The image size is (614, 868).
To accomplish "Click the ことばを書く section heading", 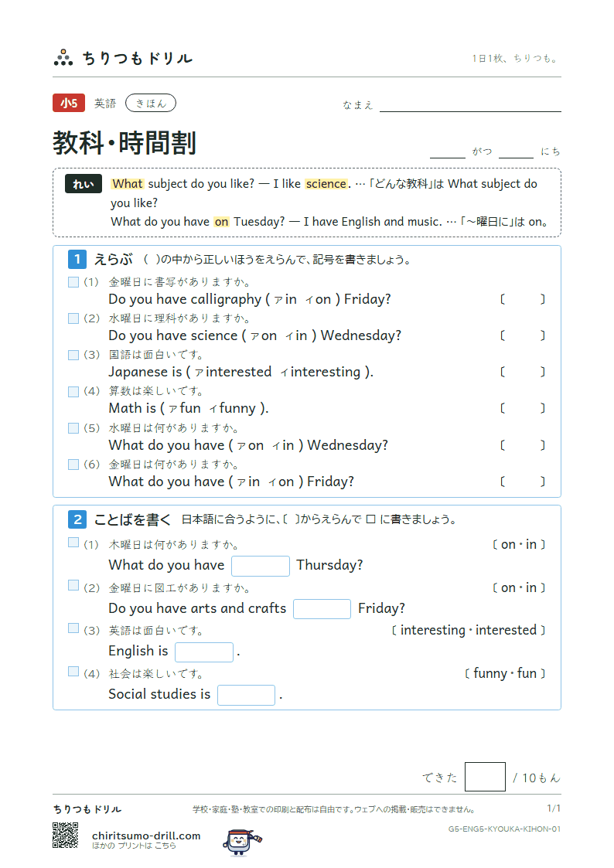I will [x=132, y=519].
